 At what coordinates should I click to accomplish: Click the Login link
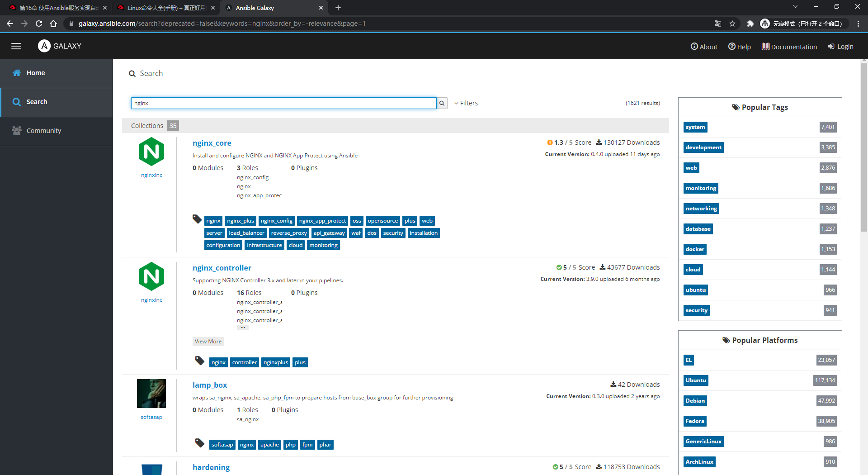840,47
